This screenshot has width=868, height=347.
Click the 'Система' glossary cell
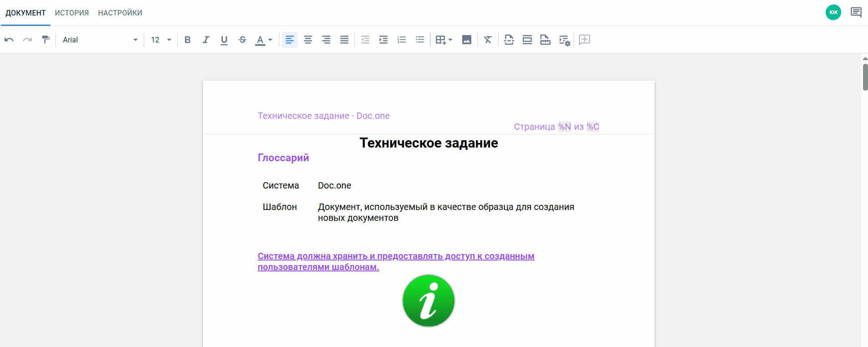pyautogui.click(x=281, y=185)
